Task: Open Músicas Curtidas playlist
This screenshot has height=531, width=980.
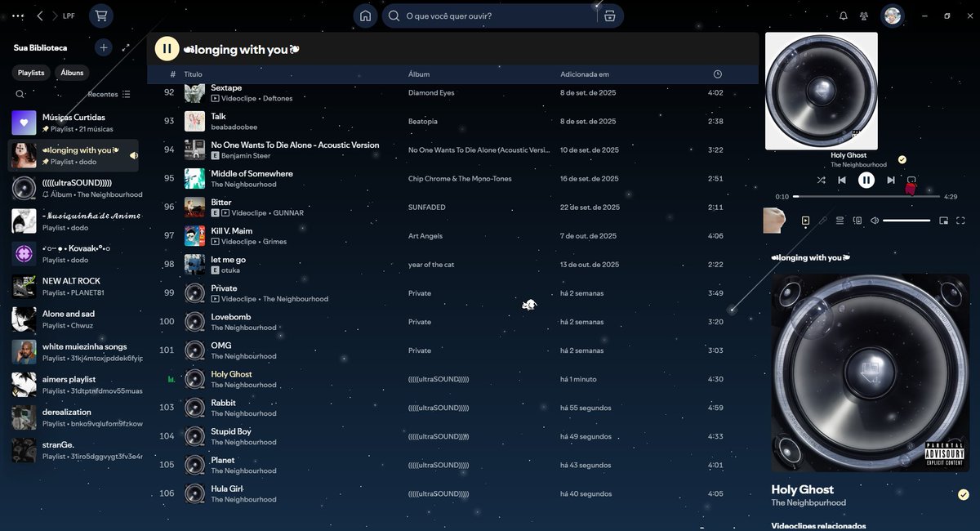Action: [75, 123]
